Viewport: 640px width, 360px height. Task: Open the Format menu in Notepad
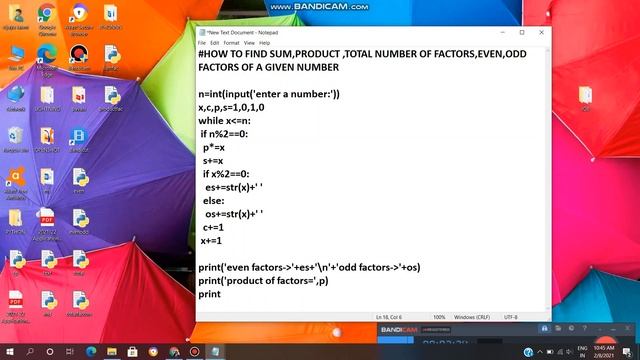pos(231,43)
